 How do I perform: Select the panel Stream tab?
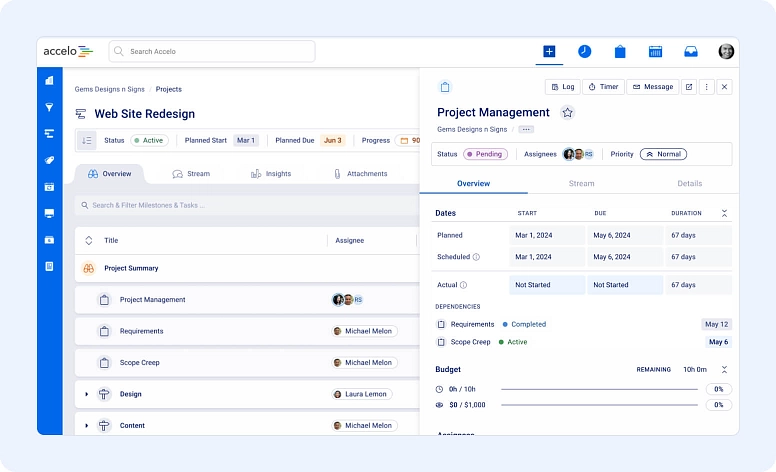[x=582, y=183]
